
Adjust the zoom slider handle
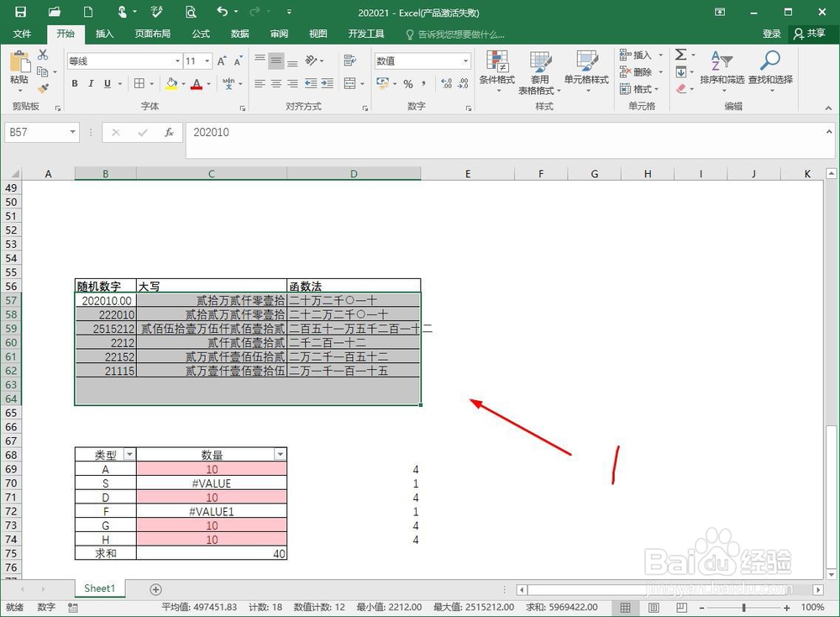click(744, 608)
